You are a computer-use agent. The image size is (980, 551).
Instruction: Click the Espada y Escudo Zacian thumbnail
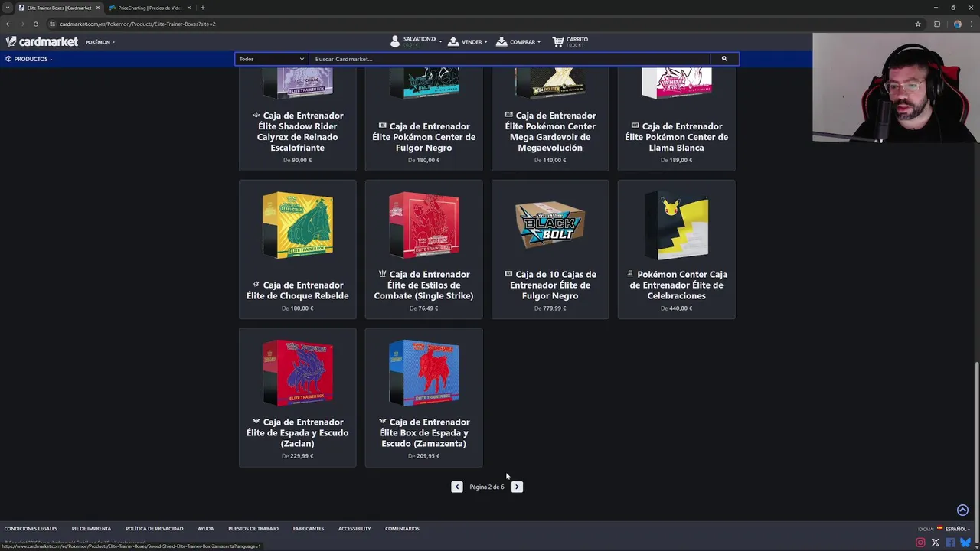tap(298, 373)
